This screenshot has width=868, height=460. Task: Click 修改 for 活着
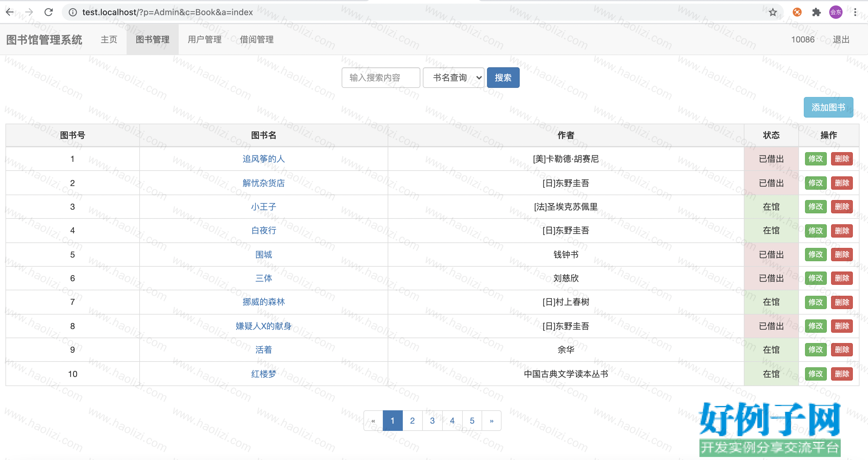[x=815, y=350]
